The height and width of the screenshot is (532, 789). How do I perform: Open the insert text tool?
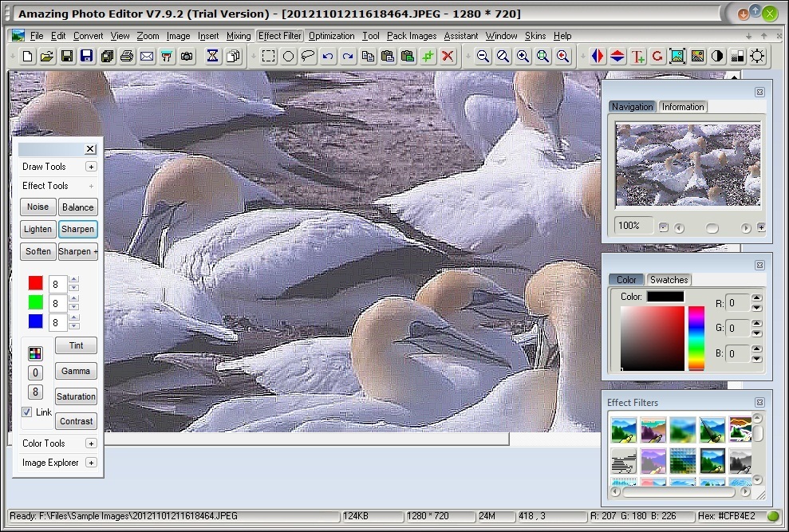click(637, 56)
